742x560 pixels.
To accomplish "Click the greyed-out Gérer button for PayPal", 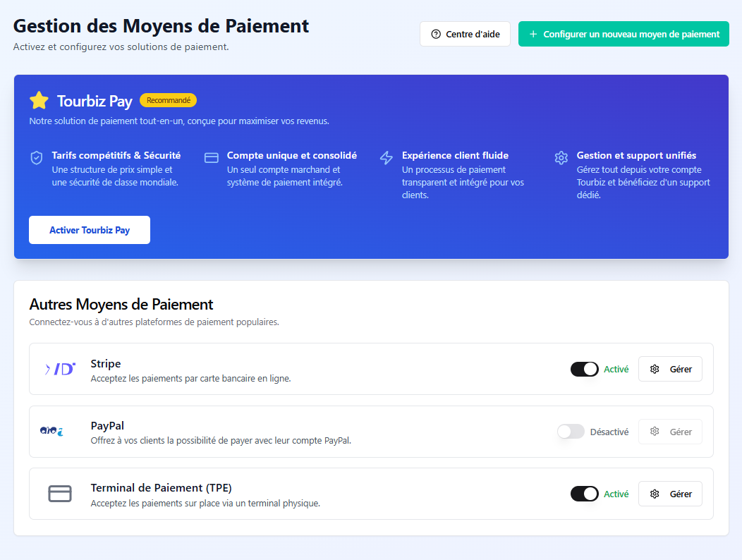I will (670, 432).
